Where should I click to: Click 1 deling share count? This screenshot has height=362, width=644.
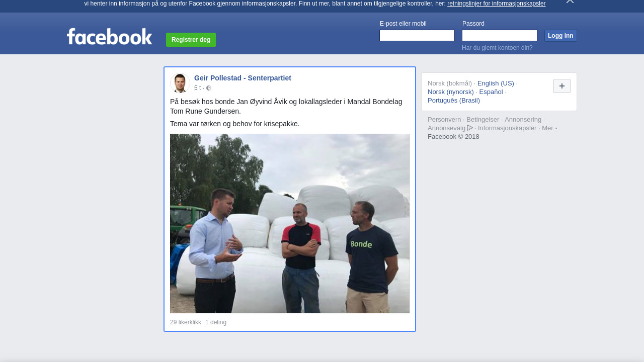(x=216, y=322)
